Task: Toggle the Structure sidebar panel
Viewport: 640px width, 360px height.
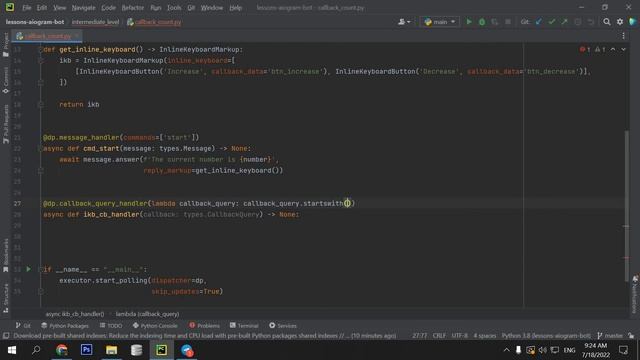Action: pos(6,298)
